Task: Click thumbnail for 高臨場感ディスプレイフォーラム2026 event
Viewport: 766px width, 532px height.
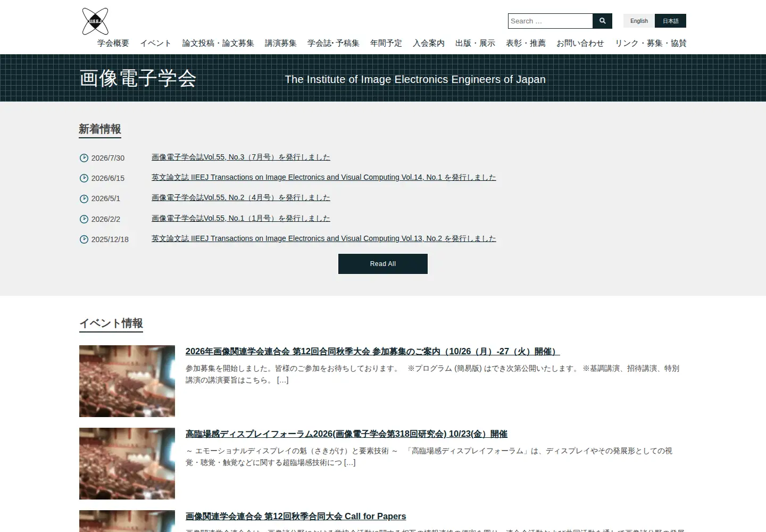Action: 127,463
